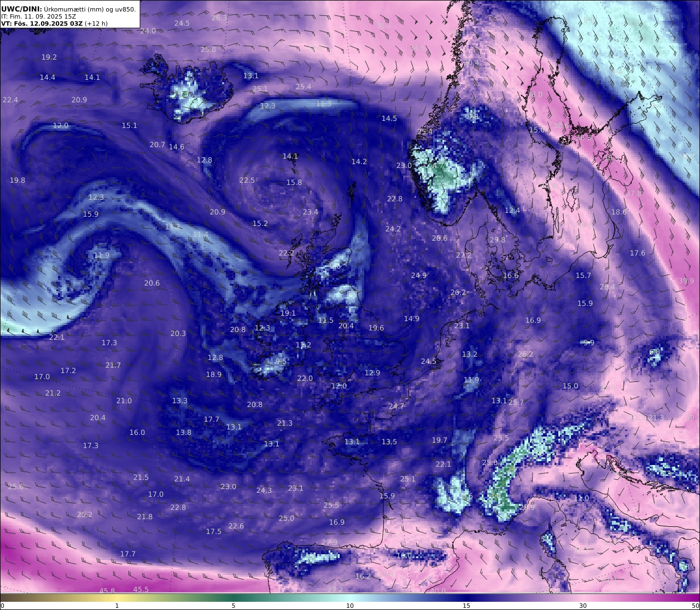Click the 22.6 value label
The image size is (700, 610).
[x=236, y=526]
